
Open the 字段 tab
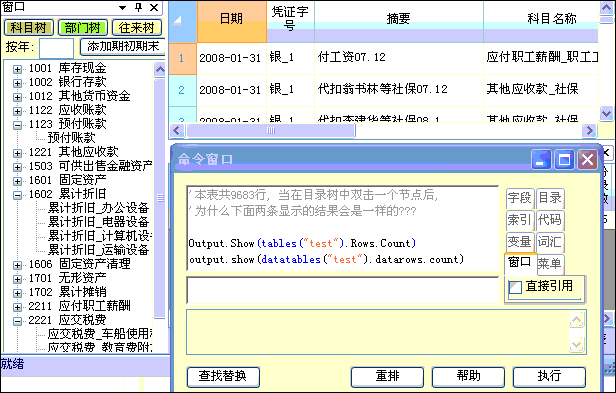(x=519, y=198)
